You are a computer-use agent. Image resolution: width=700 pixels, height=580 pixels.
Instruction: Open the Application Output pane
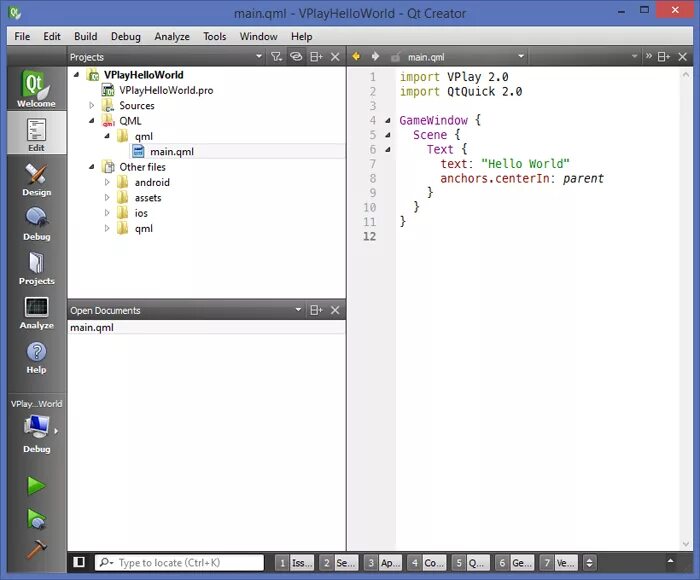pos(383,563)
